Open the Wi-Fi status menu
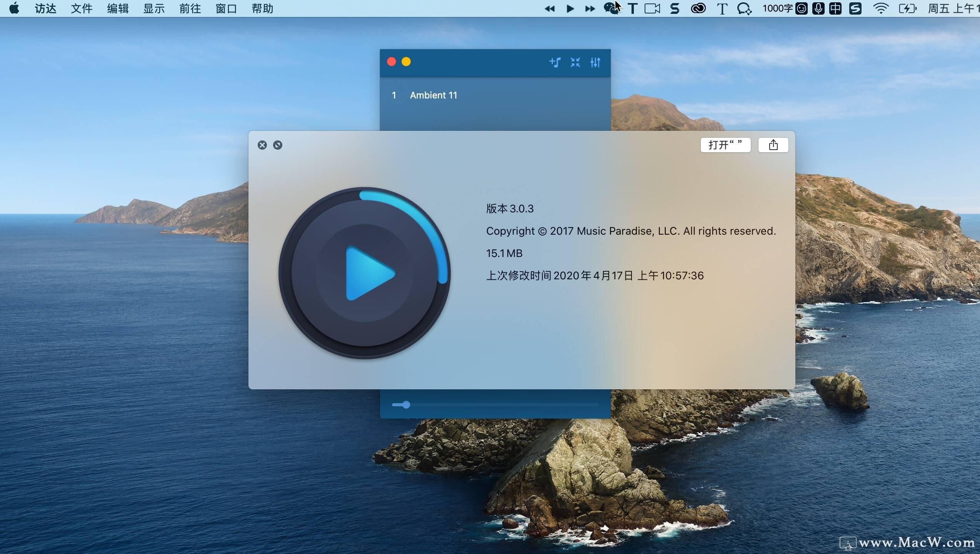 point(881,8)
